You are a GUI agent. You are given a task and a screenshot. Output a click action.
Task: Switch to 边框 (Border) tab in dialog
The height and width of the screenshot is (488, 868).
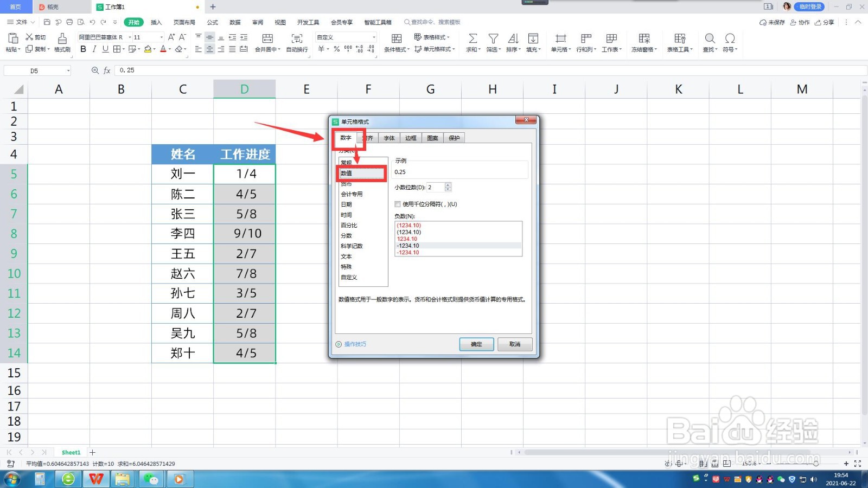click(x=411, y=138)
